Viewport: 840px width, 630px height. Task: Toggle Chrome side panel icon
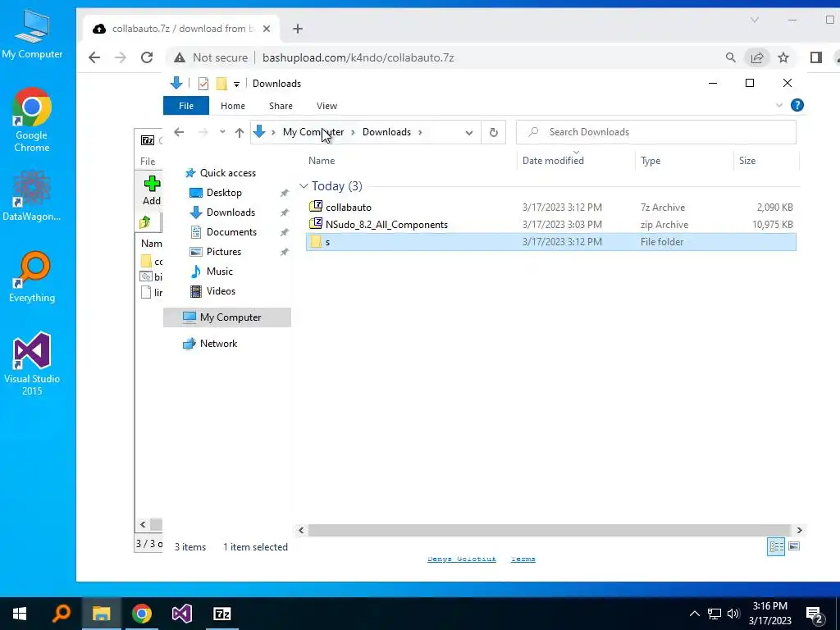click(816, 57)
